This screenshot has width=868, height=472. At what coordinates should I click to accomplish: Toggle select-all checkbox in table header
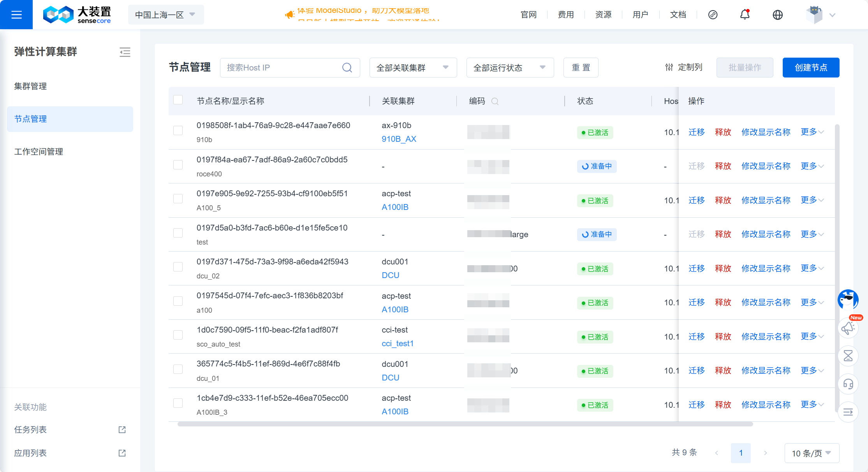(x=178, y=100)
